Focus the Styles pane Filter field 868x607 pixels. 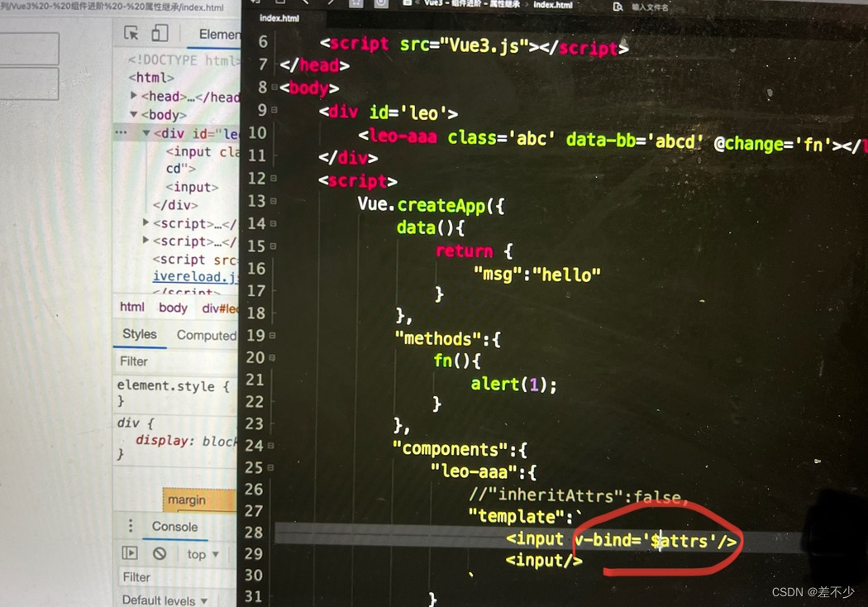176,361
